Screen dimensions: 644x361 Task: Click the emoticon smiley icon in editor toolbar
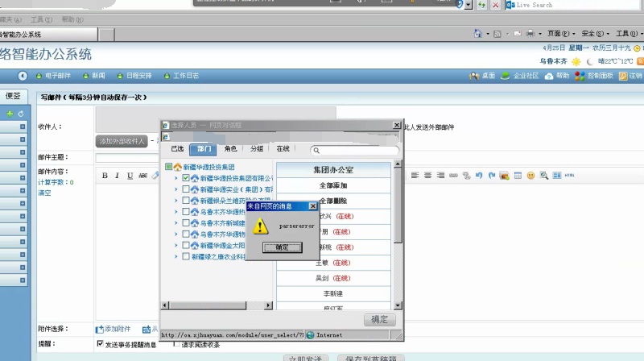click(530, 176)
